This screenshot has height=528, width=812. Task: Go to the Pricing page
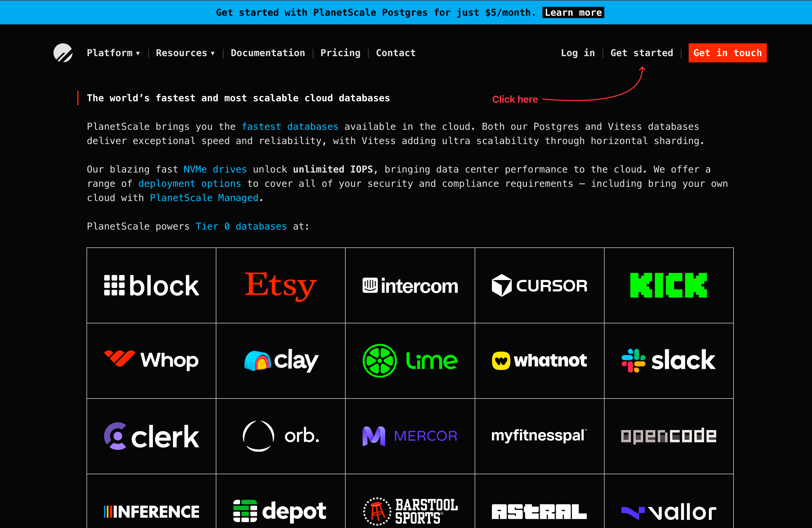[340, 53]
